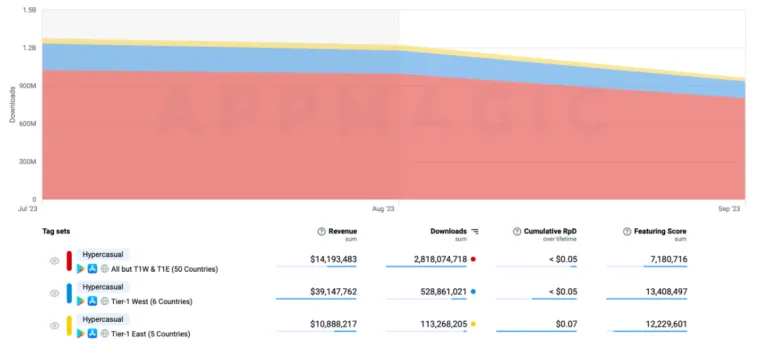Click globe icon in All but T1W row

click(104, 269)
